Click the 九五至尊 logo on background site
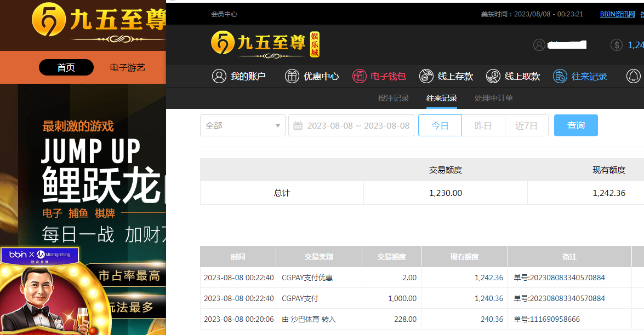Viewport: 644px width, 335px height. pos(99,22)
